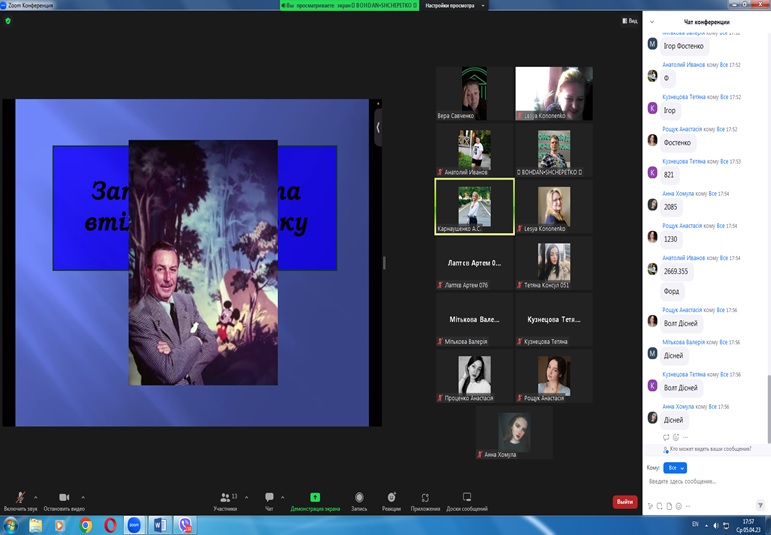
Task: Open Настройки просмотра dropdown
Action: [x=454, y=5]
